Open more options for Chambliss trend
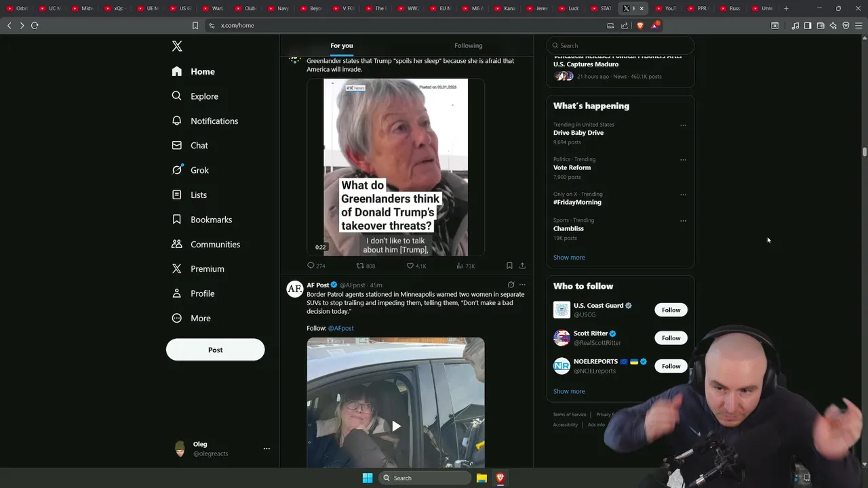Screen dimensions: 868x488 coord(683,221)
